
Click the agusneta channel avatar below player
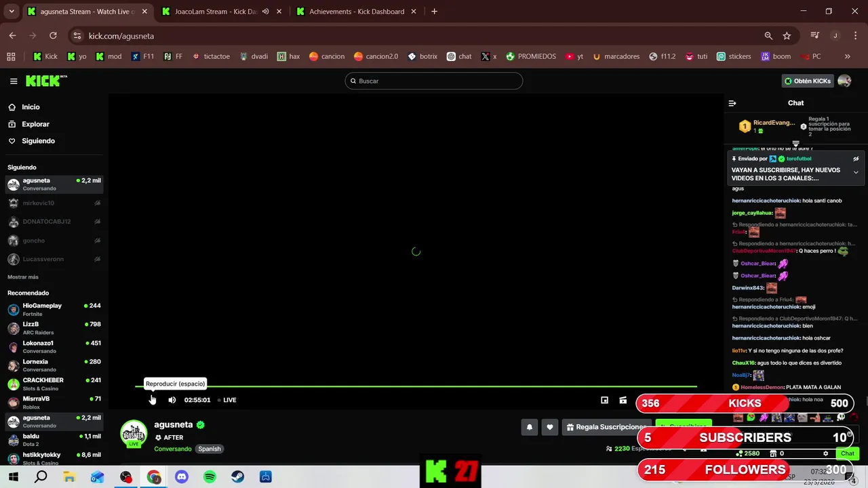point(134,434)
